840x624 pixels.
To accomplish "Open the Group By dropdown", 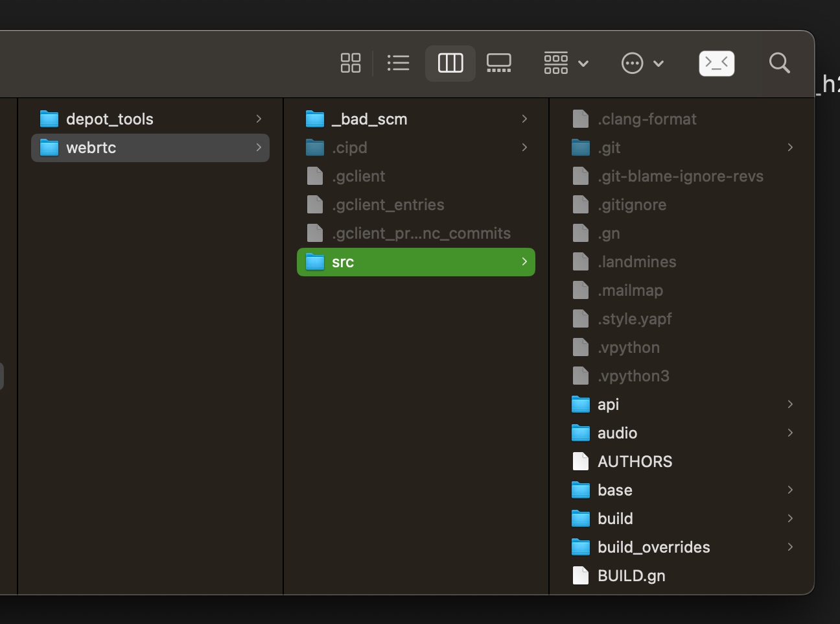I will [565, 63].
